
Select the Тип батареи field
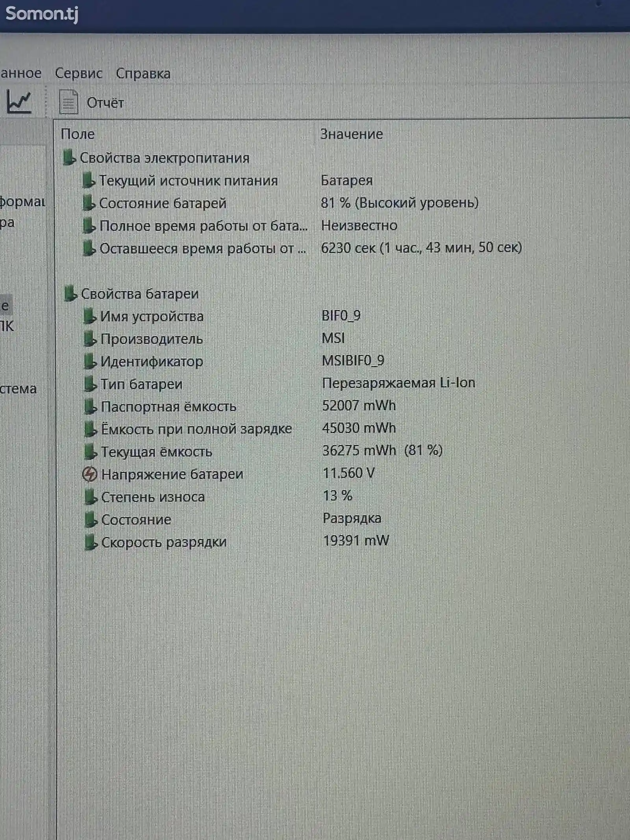(141, 384)
